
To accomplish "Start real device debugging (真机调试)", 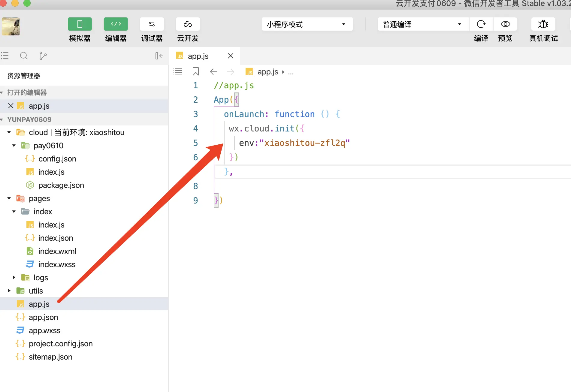I will [x=543, y=24].
